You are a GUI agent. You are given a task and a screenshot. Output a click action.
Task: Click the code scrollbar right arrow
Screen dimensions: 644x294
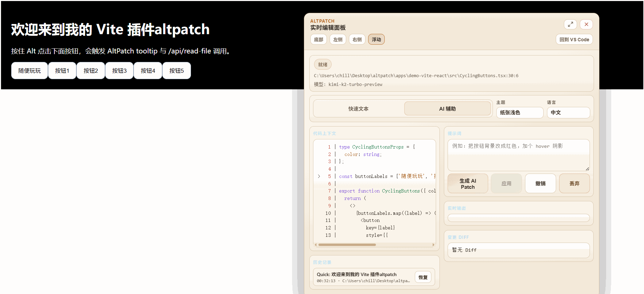tap(433, 245)
